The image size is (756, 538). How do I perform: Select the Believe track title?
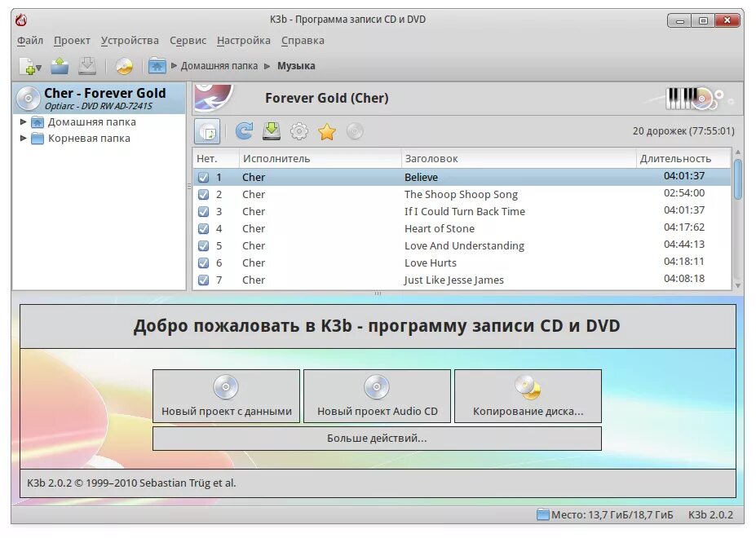[421, 178]
